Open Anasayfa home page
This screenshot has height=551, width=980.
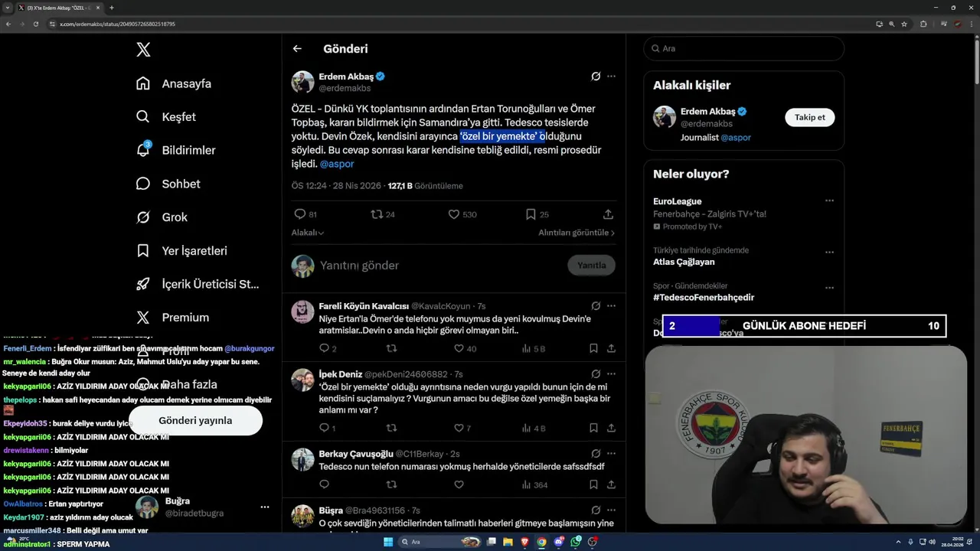[173, 83]
